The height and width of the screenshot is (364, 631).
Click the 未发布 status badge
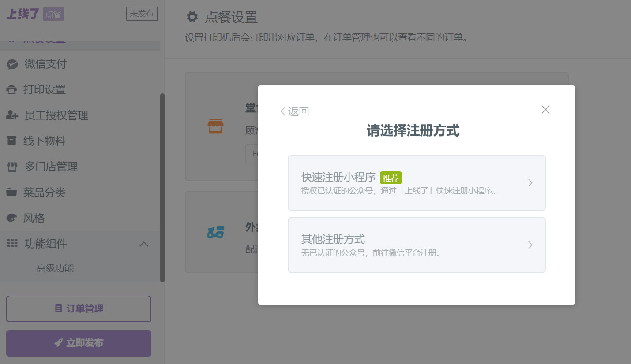coord(142,14)
